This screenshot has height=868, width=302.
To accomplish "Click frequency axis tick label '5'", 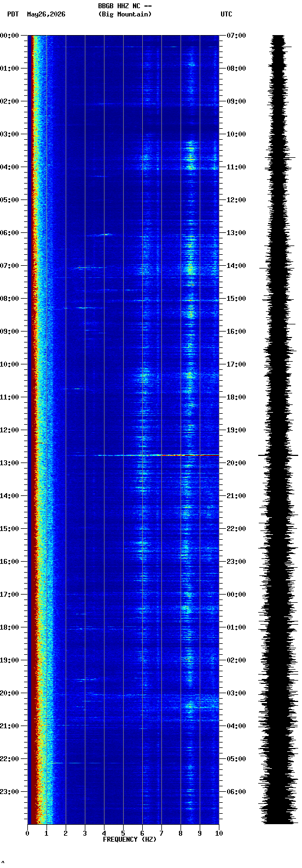I will 123,833.
